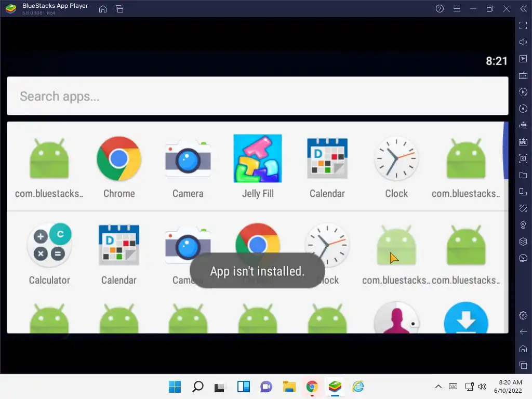Screen dimensions: 532x399
Task: Open the multi-instance manager layers icon
Action: (x=523, y=242)
